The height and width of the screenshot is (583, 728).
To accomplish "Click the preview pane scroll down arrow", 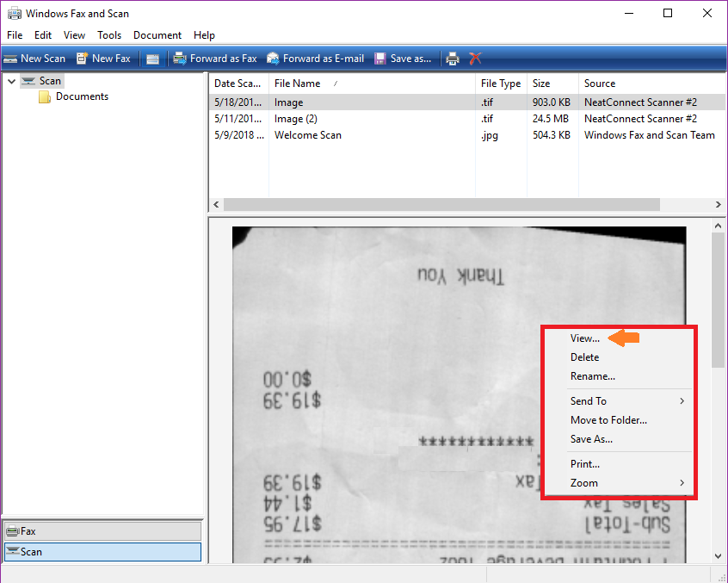I will (x=719, y=556).
